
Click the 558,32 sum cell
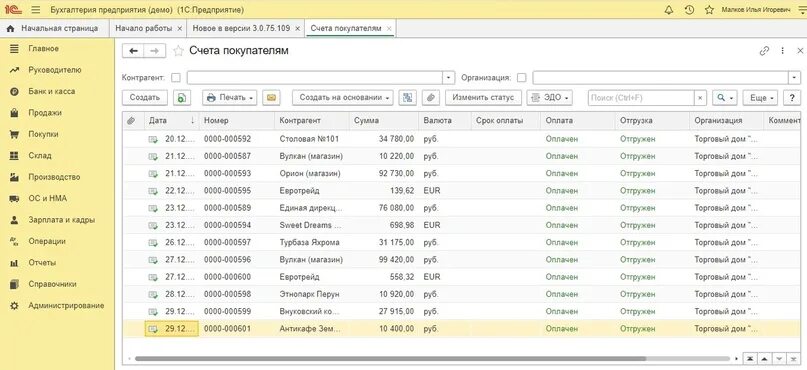383,277
